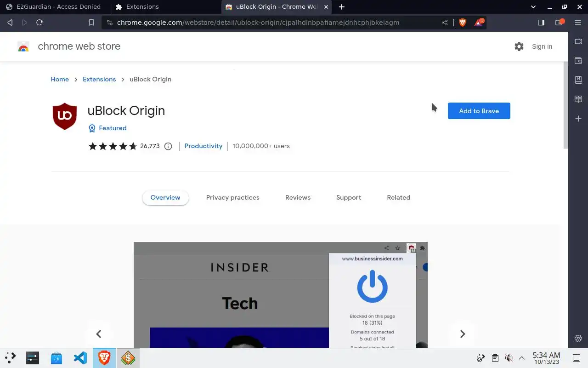Click the rating info circle icon

point(168,146)
